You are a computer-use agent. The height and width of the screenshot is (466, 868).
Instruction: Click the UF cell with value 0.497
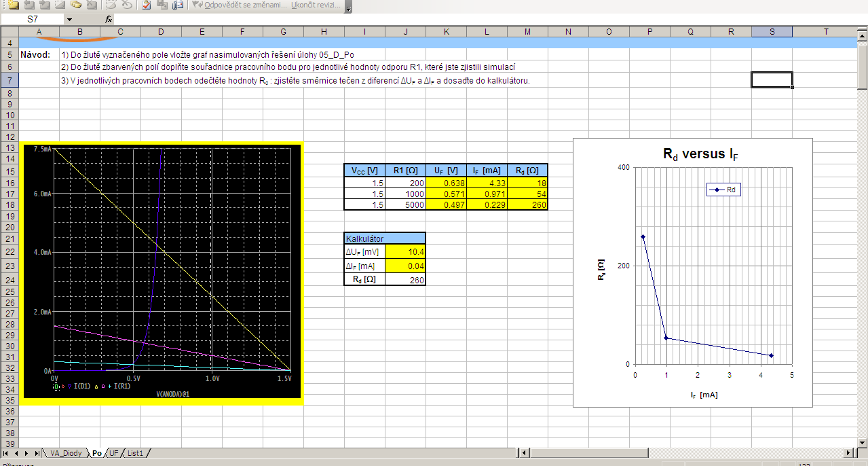pyautogui.click(x=446, y=204)
